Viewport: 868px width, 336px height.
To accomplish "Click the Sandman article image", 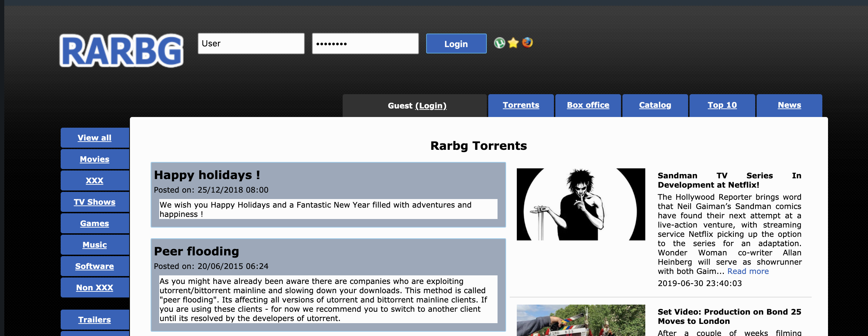I will [581, 204].
